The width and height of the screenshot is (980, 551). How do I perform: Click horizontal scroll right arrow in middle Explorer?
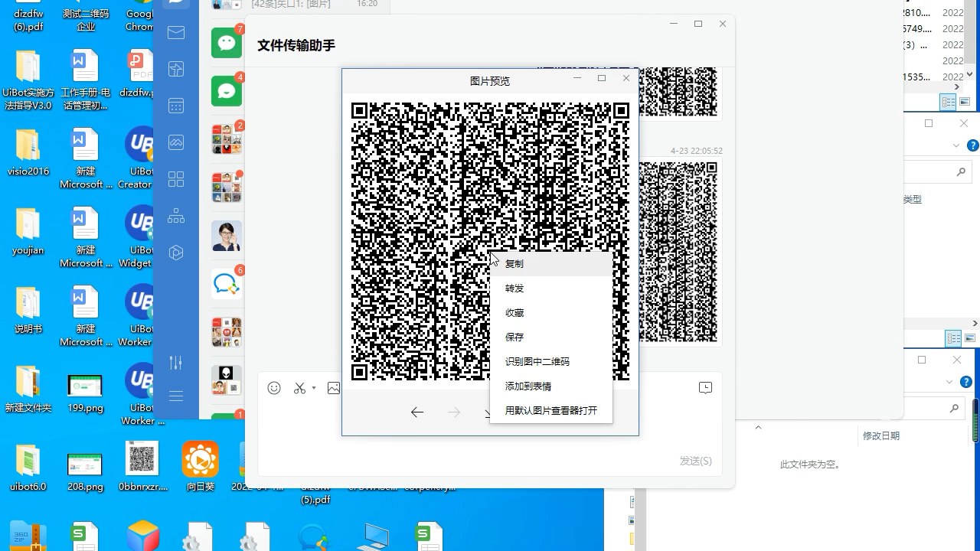pos(975,324)
